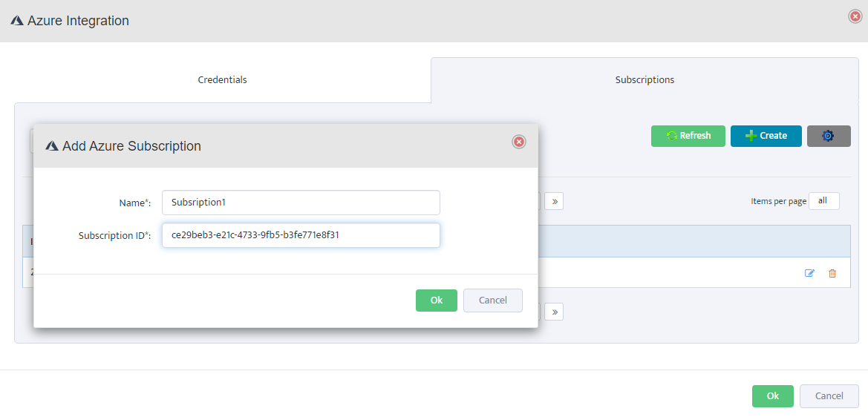This screenshot has width=868, height=417.
Task: Focus the Name input field
Action: pyautogui.click(x=301, y=203)
